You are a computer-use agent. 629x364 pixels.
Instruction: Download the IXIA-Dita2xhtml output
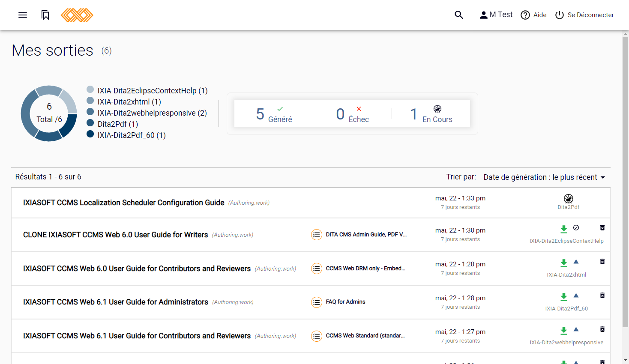tap(564, 263)
